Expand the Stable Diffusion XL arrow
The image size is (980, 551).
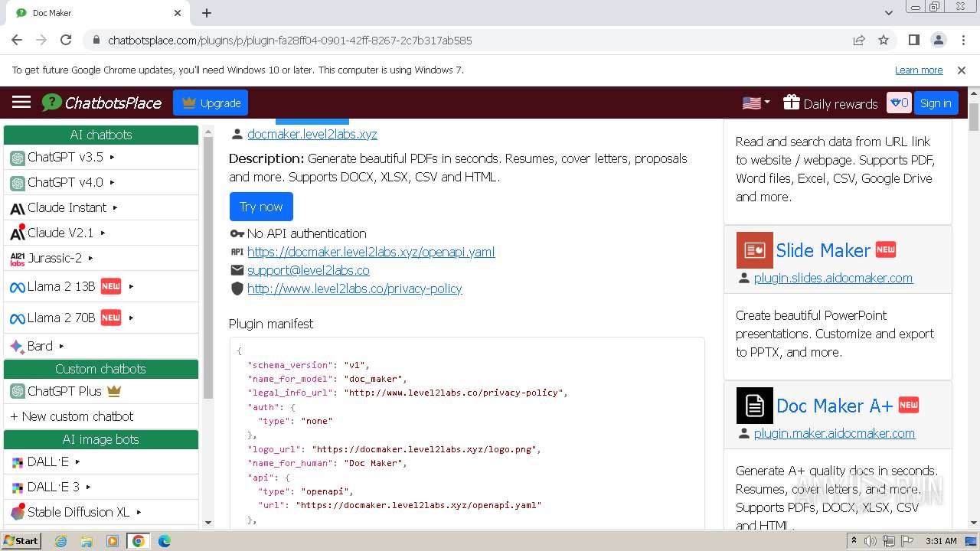(139, 512)
